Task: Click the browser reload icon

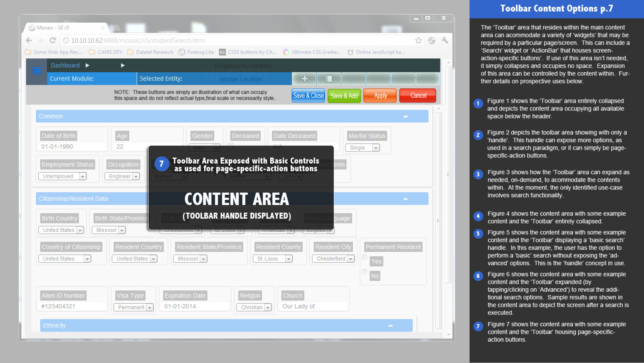Action: [53, 40]
